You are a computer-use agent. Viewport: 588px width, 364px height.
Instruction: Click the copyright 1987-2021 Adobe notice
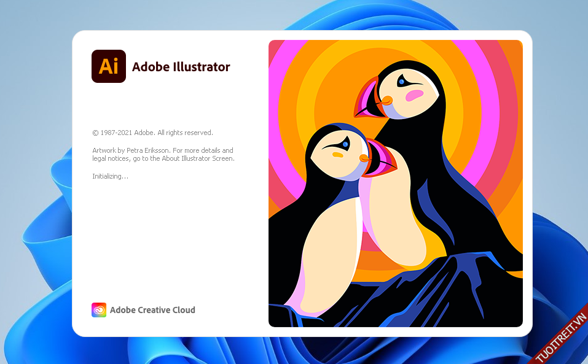point(152,133)
